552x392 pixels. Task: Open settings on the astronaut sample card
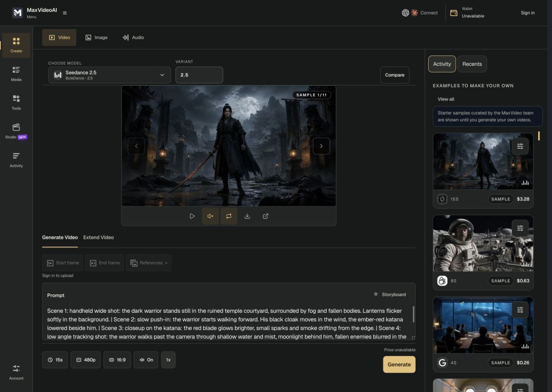point(520,228)
